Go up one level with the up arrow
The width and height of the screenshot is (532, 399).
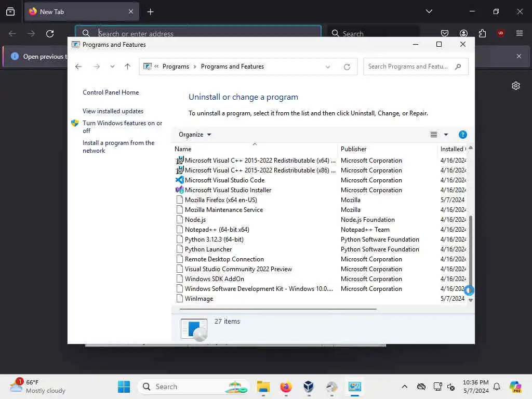tap(128, 66)
